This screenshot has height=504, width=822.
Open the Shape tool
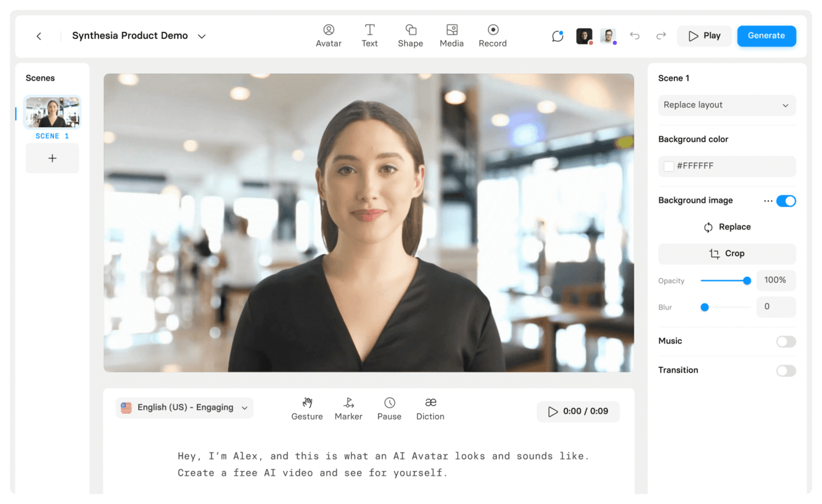(410, 36)
